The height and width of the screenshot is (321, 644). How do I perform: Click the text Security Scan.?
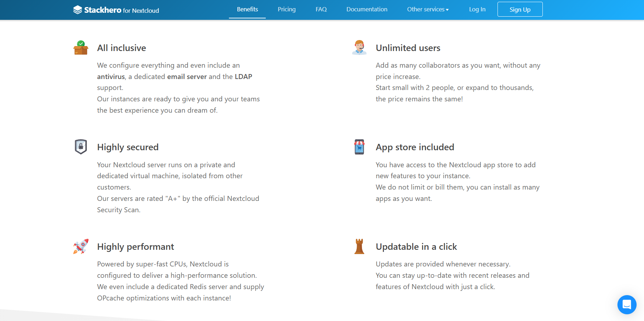pyautogui.click(x=118, y=210)
